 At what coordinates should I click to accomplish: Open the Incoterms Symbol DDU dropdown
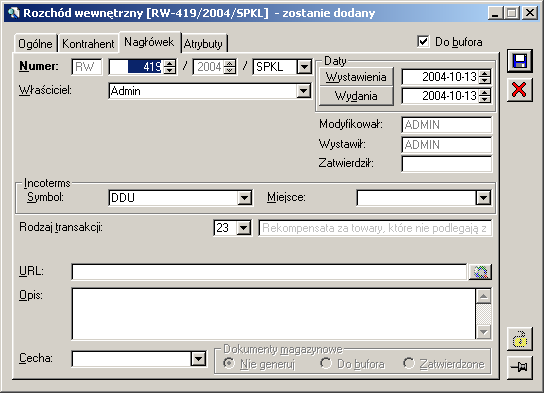tap(245, 198)
